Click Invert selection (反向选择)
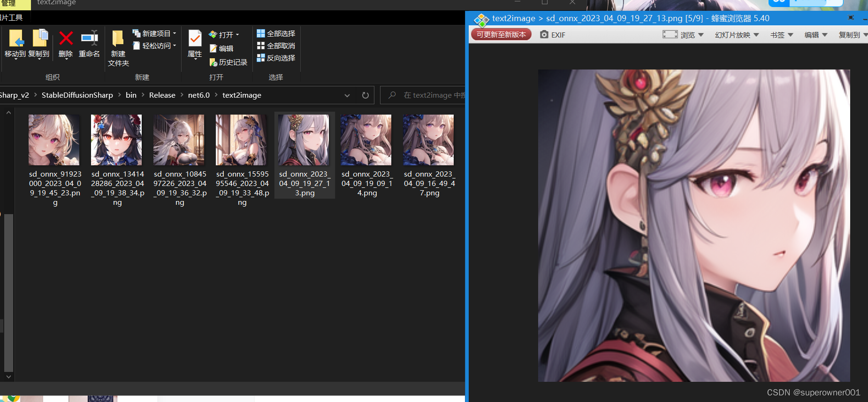 (x=276, y=58)
